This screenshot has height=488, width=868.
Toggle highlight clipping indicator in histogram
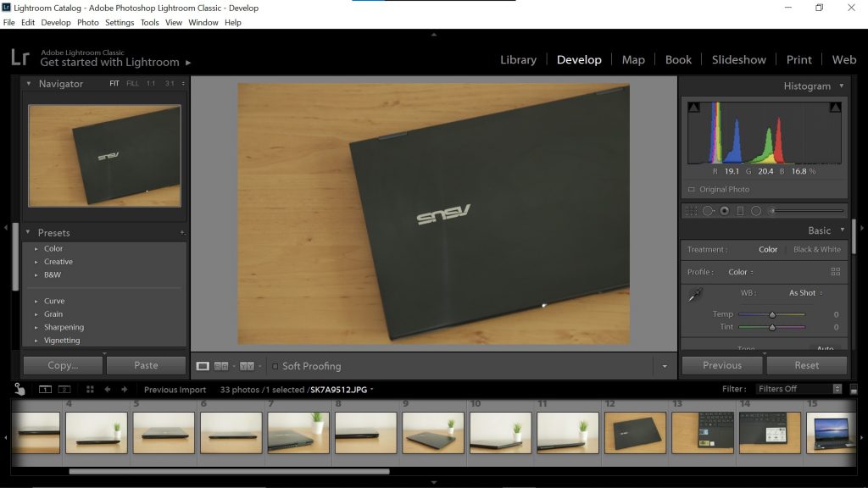click(835, 108)
